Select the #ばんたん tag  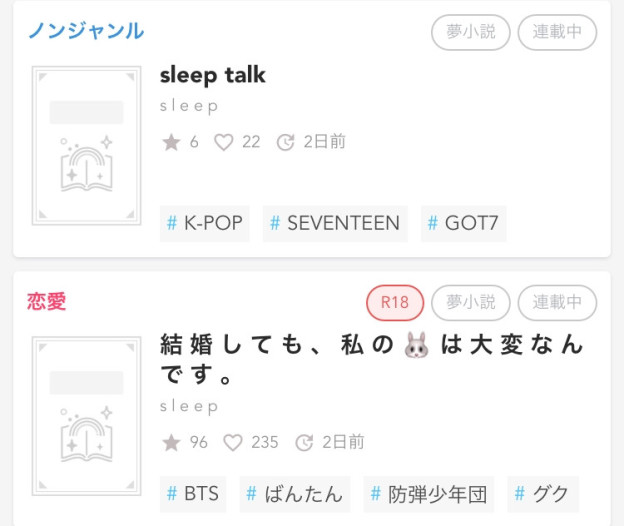295,494
